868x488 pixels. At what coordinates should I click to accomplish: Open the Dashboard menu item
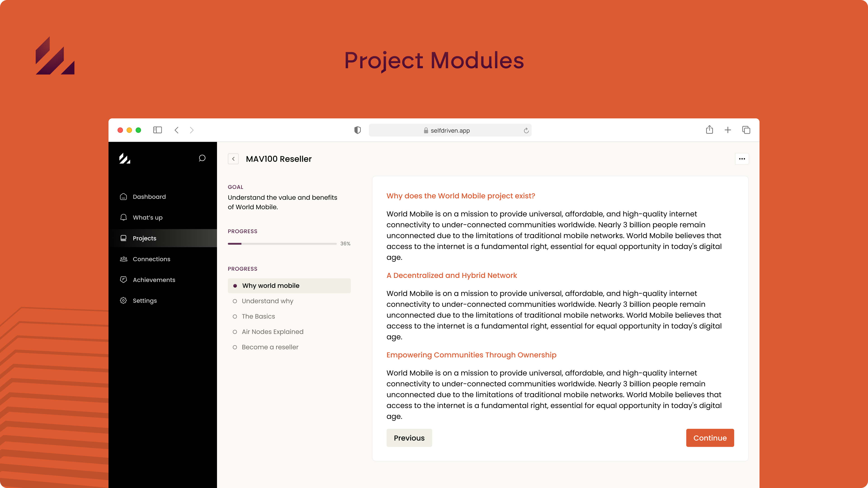[x=163, y=197]
